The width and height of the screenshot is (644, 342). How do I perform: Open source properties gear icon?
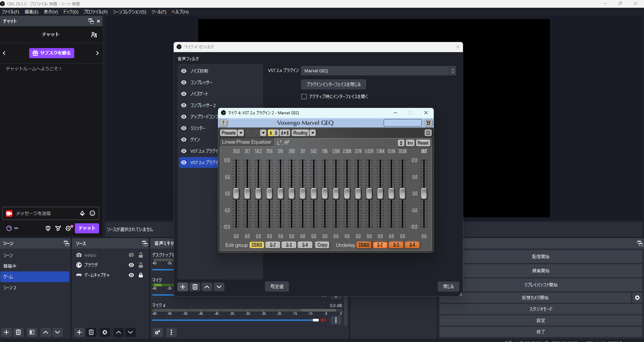[x=105, y=332]
